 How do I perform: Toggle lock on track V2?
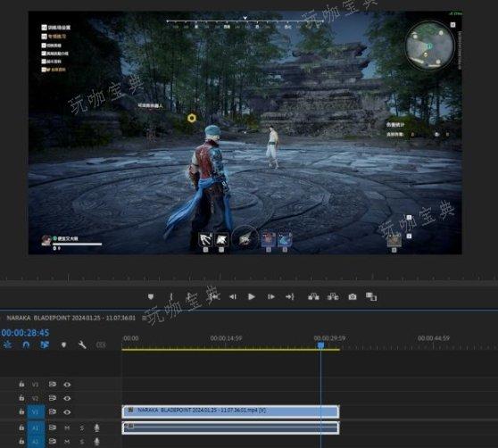21,398
